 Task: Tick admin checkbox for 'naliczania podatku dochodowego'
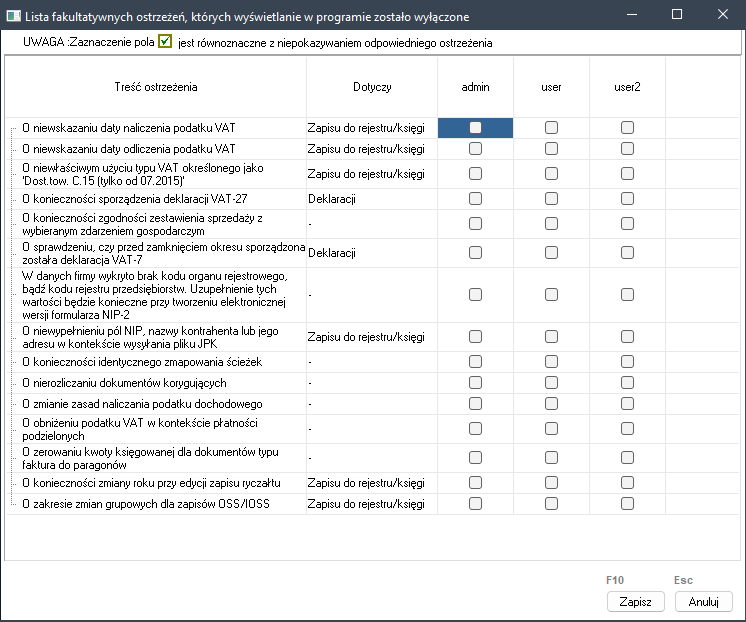[x=475, y=404]
